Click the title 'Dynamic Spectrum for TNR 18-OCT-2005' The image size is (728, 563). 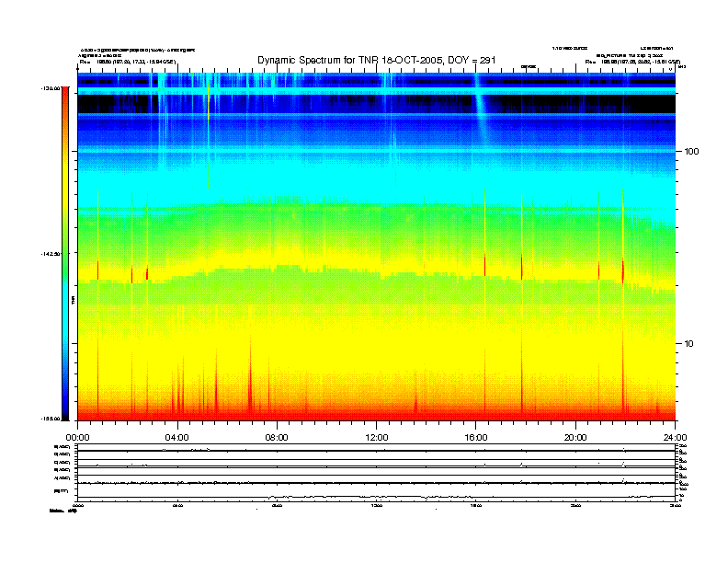(377, 60)
